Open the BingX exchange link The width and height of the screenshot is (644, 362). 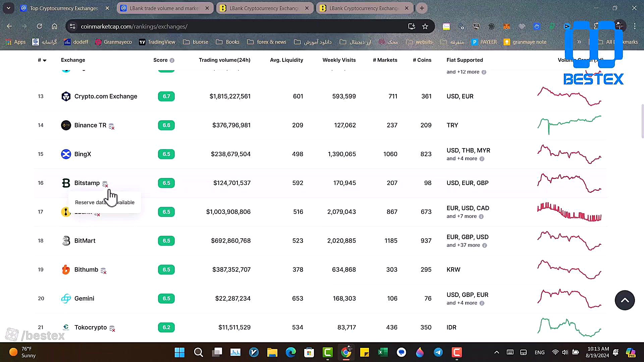83,154
